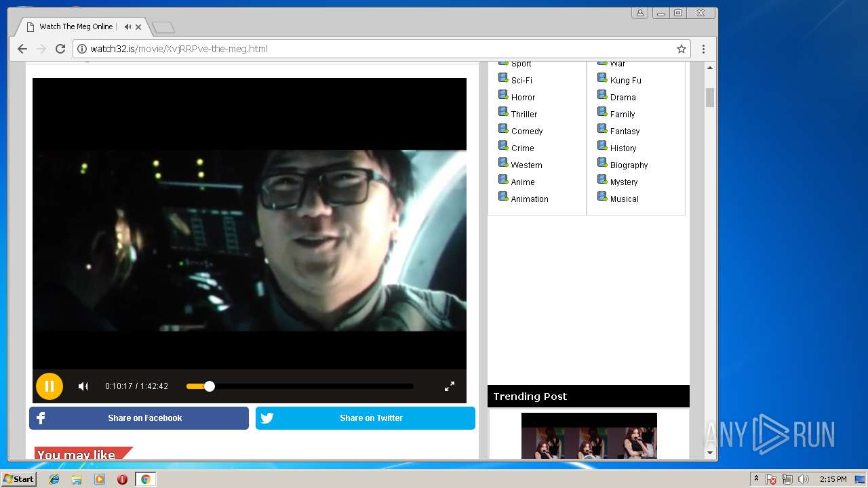Open the Drama genre link
This screenshot has height=488, width=868.
[x=623, y=97]
